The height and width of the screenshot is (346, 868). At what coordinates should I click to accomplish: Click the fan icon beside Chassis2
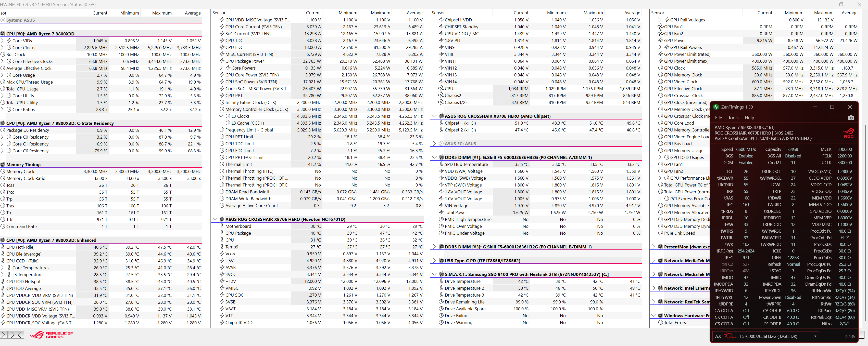[x=441, y=96]
